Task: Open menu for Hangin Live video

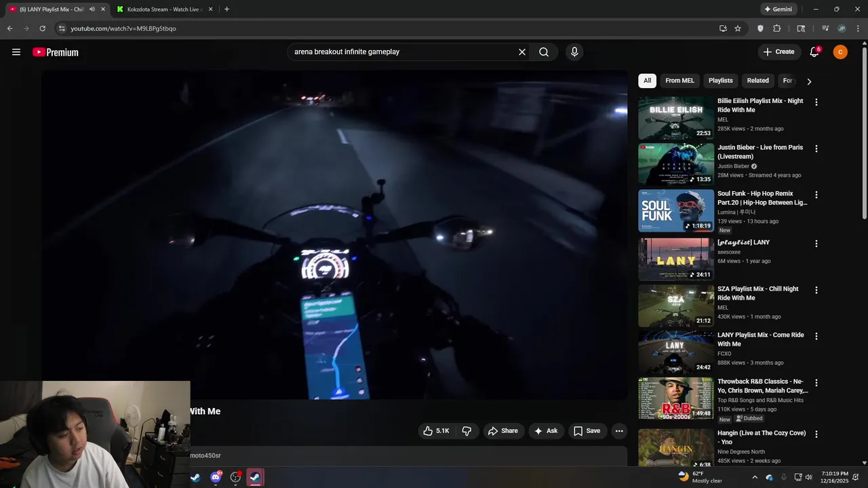Action: tap(816, 434)
